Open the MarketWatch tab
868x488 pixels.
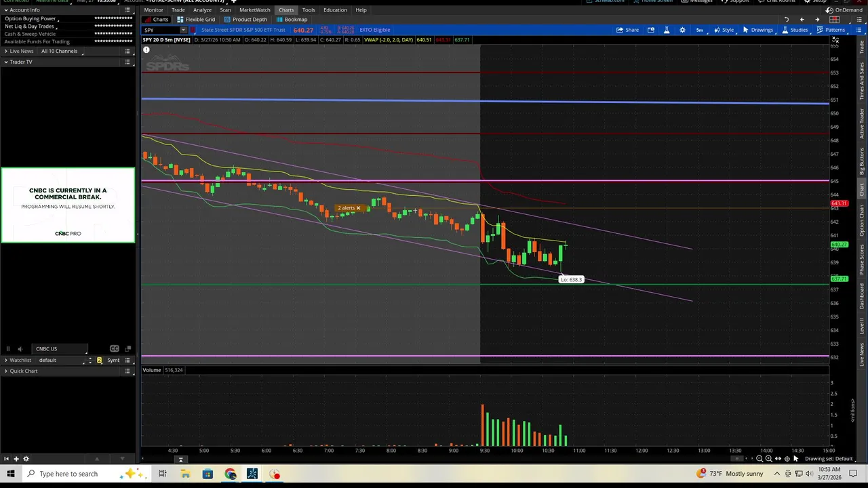pyautogui.click(x=255, y=10)
